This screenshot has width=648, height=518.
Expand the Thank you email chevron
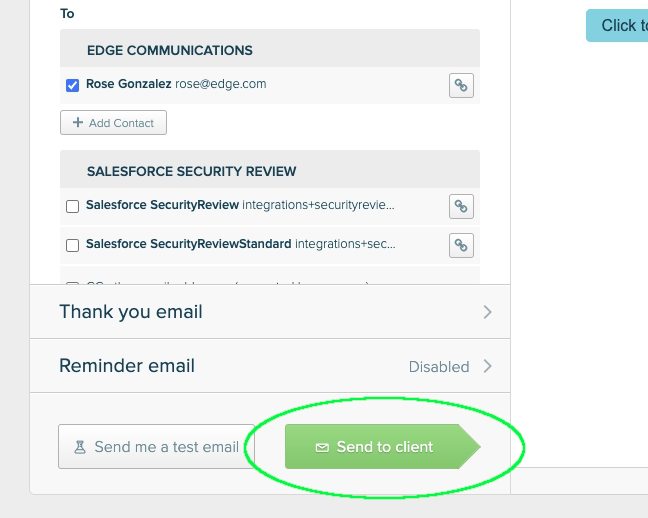point(487,312)
